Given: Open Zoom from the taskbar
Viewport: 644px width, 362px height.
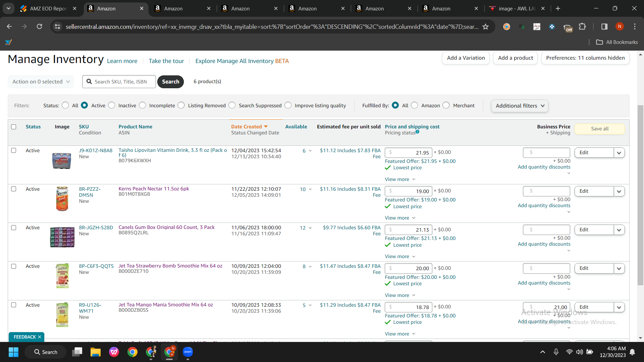Looking at the screenshot, I should point(188,352).
